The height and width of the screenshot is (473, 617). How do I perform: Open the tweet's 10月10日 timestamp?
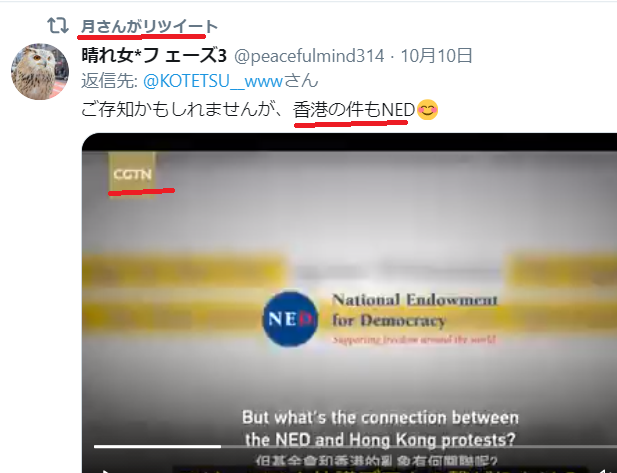point(436,55)
